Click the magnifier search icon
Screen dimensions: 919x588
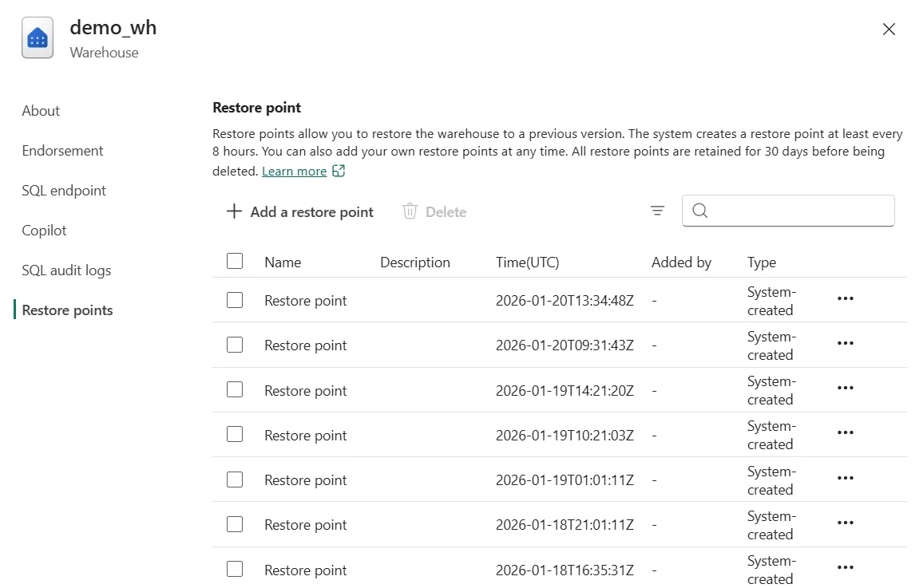point(700,211)
